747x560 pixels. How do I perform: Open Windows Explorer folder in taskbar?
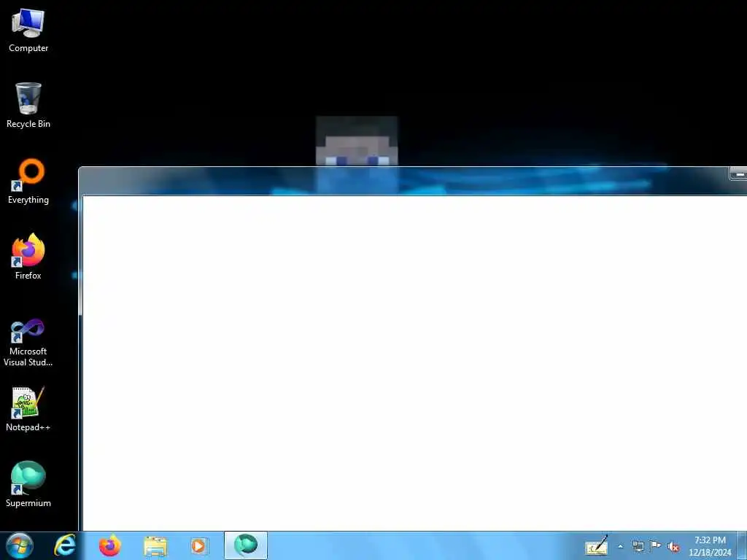pos(155,545)
